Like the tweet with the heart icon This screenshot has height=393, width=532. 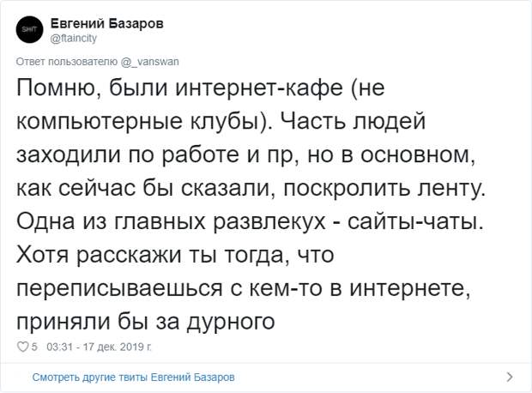tap(22, 347)
